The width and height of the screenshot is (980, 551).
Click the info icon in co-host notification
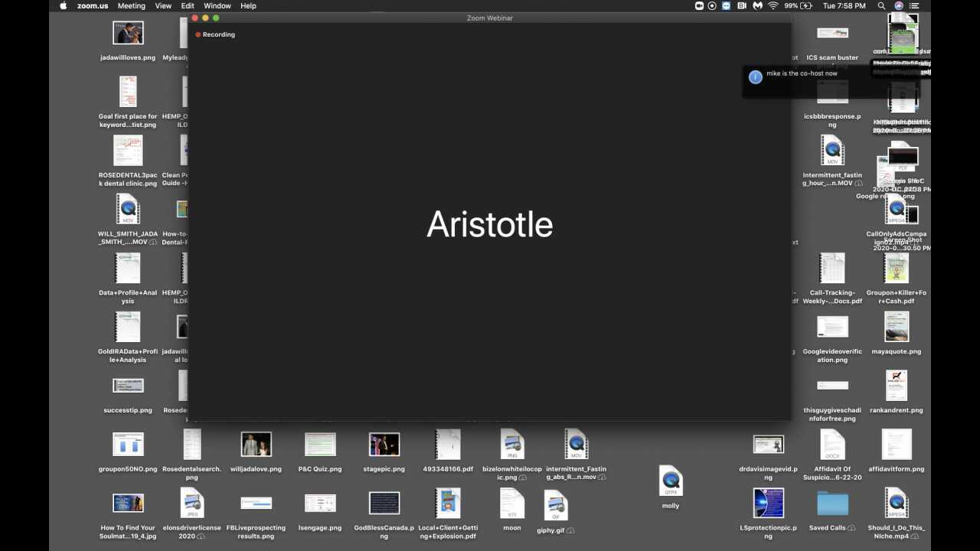click(755, 77)
